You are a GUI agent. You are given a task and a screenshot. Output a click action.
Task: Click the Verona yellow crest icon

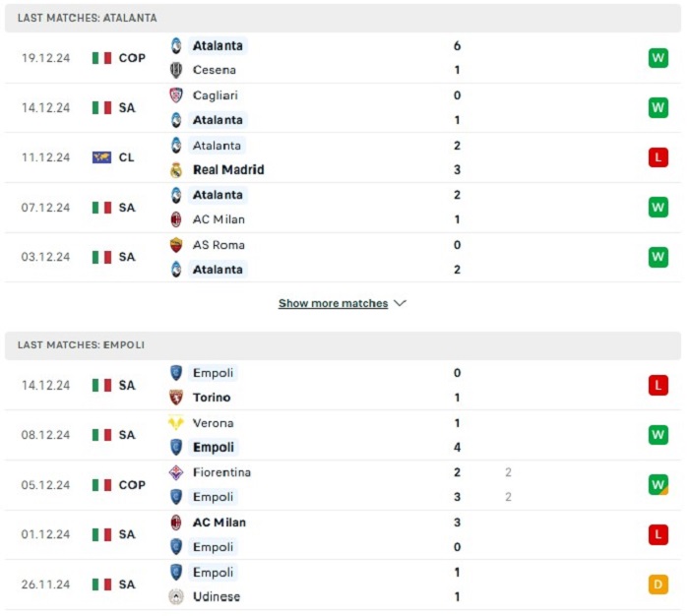point(176,423)
